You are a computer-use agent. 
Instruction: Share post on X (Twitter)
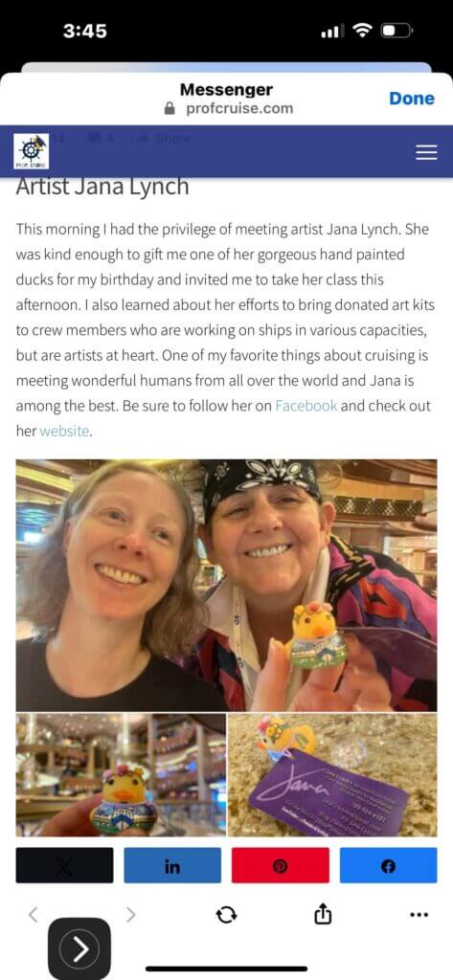[x=64, y=865]
